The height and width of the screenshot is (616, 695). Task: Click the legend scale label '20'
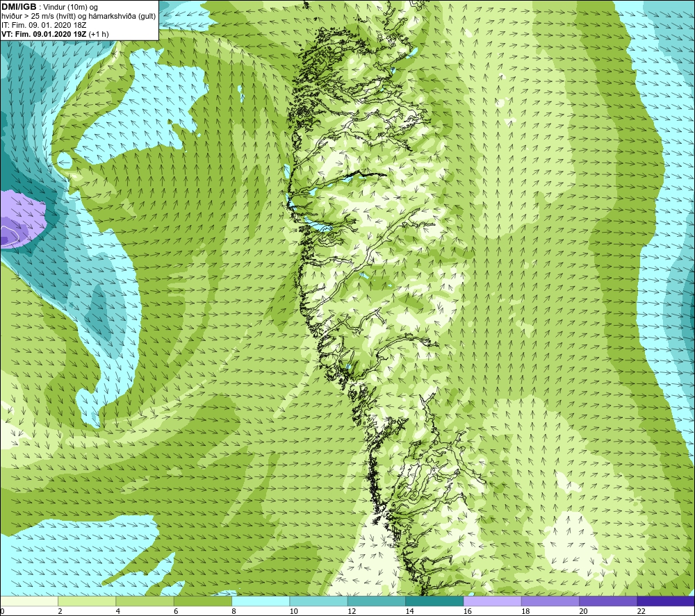tap(583, 611)
